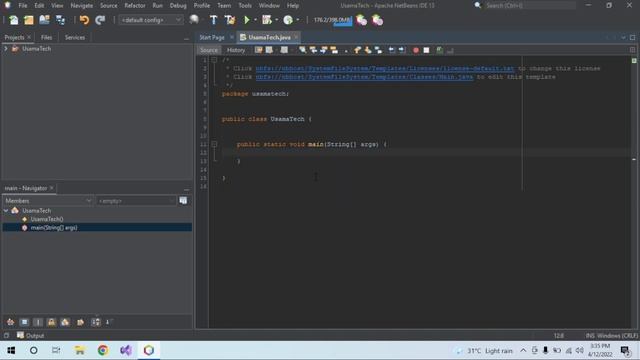The height and width of the screenshot is (360, 640).
Task: Open the Debug Project dropdown arrow
Action: [x=277, y=20]
